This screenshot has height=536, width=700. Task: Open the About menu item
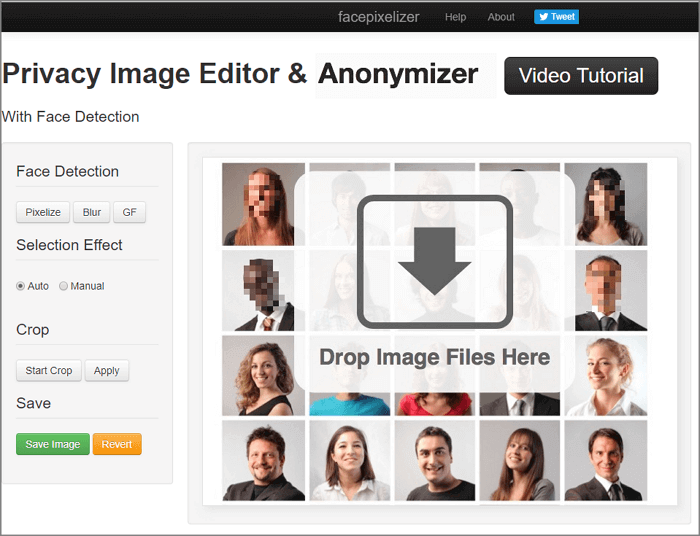[501, 17]
